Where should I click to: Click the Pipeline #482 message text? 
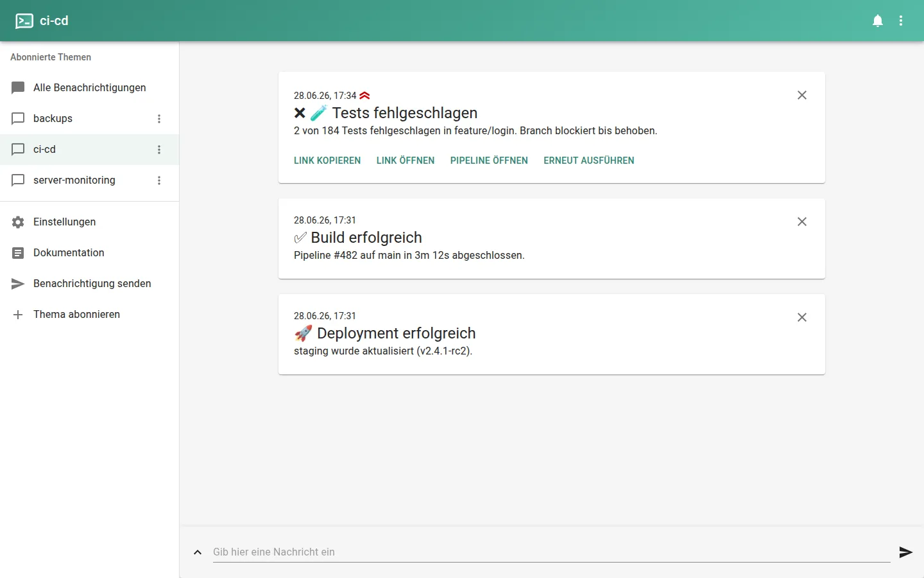(x=409, y=256)
